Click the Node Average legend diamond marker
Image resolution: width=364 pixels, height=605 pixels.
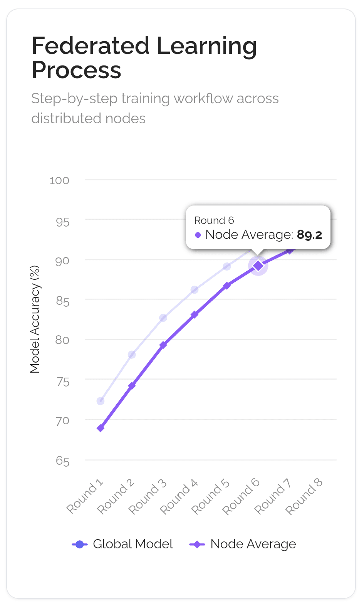197,544
